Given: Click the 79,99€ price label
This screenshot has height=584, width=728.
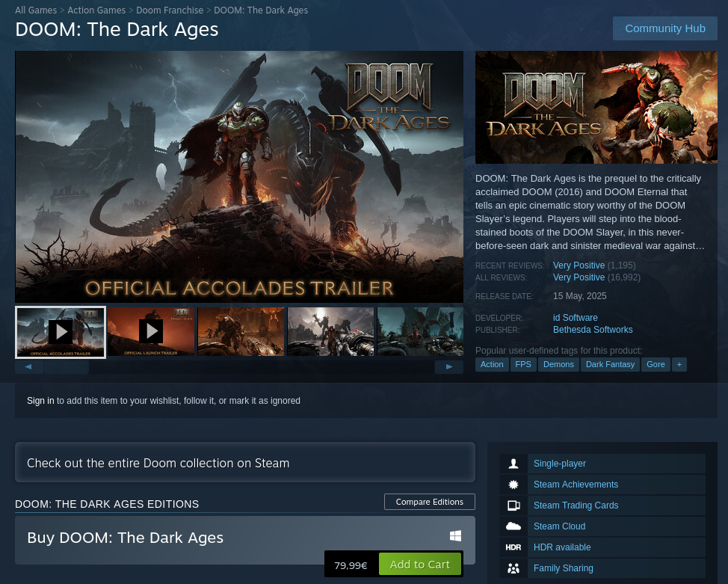Looking at the screenshot, I should click(x=351, y=565).
